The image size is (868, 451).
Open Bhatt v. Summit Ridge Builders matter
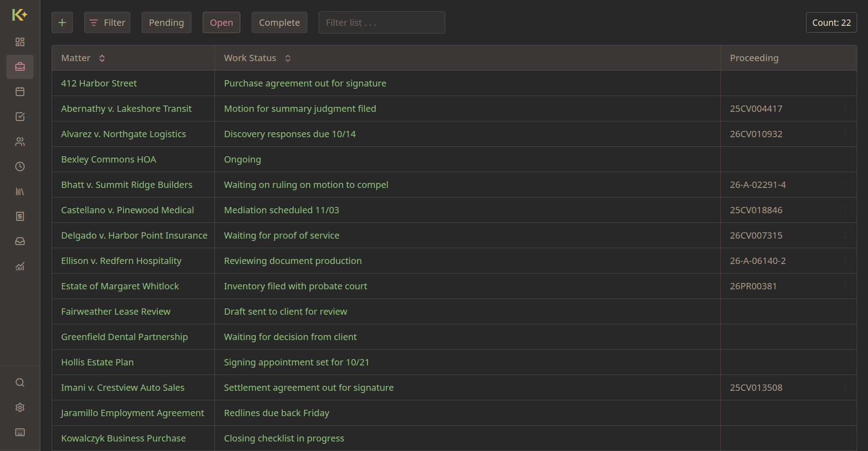pos(127,185)
